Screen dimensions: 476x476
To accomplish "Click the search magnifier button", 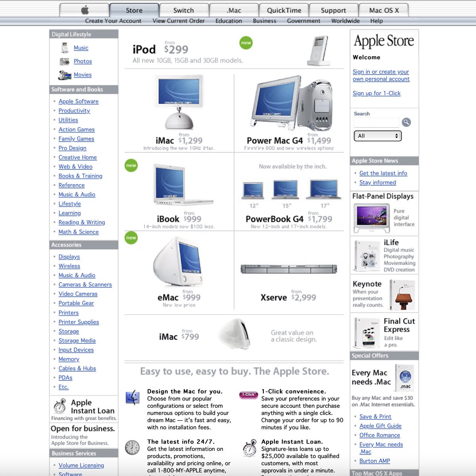I will 406,122.
